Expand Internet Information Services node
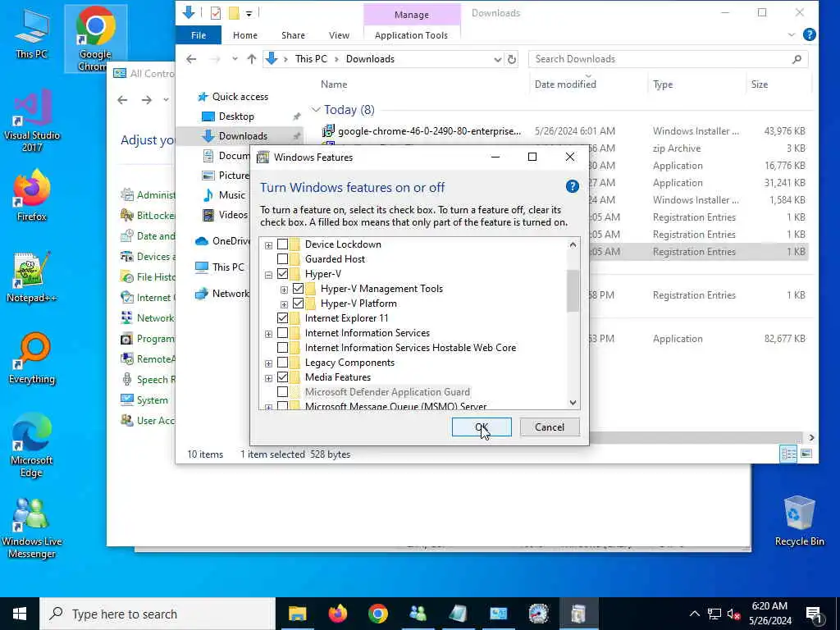 [268, 334]
